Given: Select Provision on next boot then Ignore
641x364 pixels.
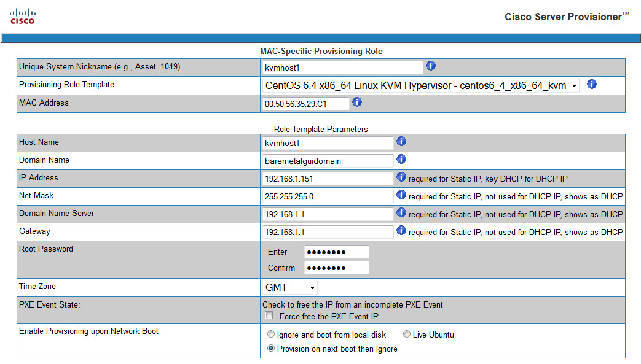Looking at the screenshot, I should pyautogui.click(x=270, y=349).
